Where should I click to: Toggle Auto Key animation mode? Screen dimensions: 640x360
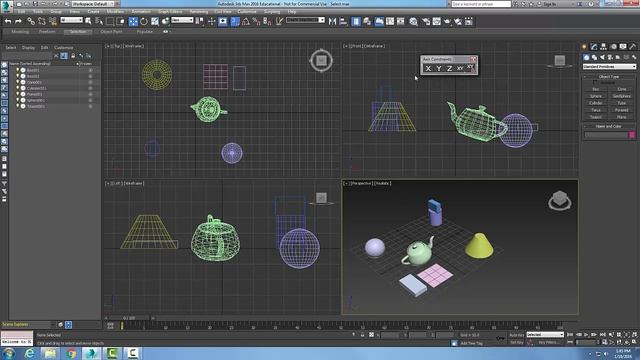click(516, 335)
